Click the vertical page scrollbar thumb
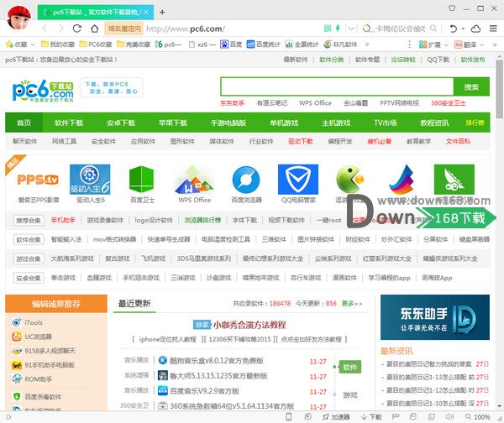Viewport: 504px width, 423px height. click(x=500, y=89)
